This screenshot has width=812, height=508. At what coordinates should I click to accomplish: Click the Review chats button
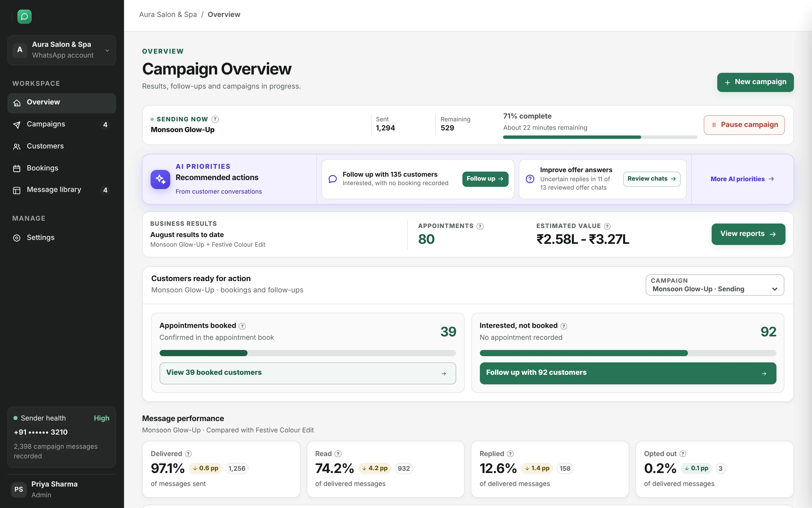coord(652,179)
